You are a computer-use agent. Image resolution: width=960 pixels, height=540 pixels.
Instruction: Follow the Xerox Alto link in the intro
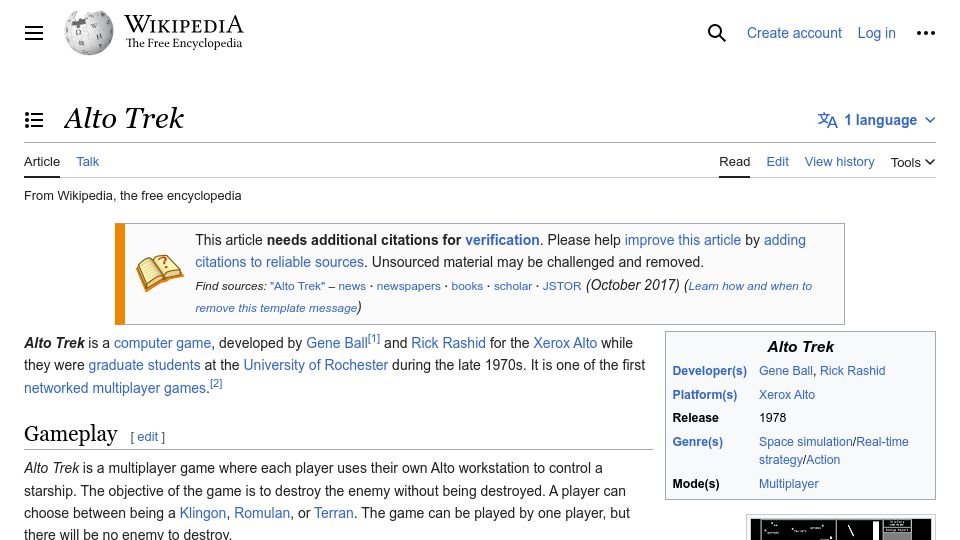coord(565,343)
